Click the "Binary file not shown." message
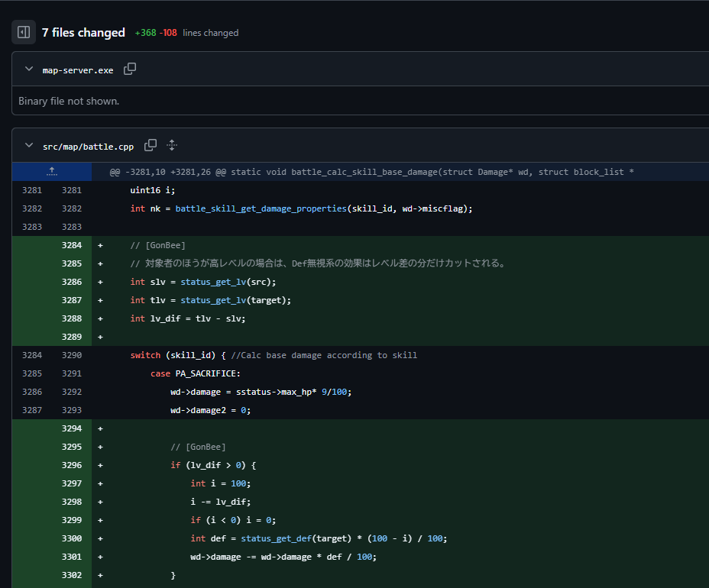The height and width of the screenshot is (588, 709). coord(69,101)
